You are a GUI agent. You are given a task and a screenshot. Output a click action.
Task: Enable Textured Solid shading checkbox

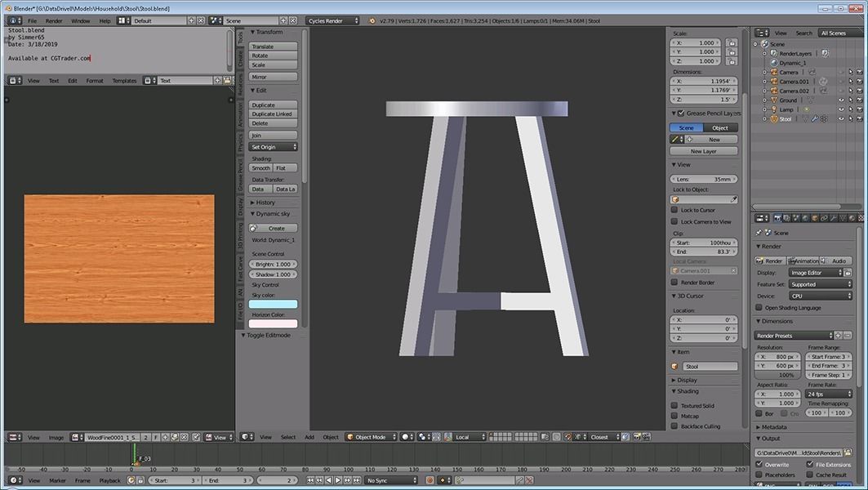tap(674, 406)
